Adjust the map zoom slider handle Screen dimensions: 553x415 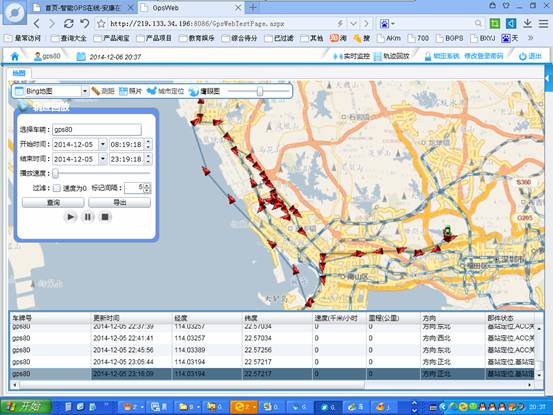click(260, 91)
